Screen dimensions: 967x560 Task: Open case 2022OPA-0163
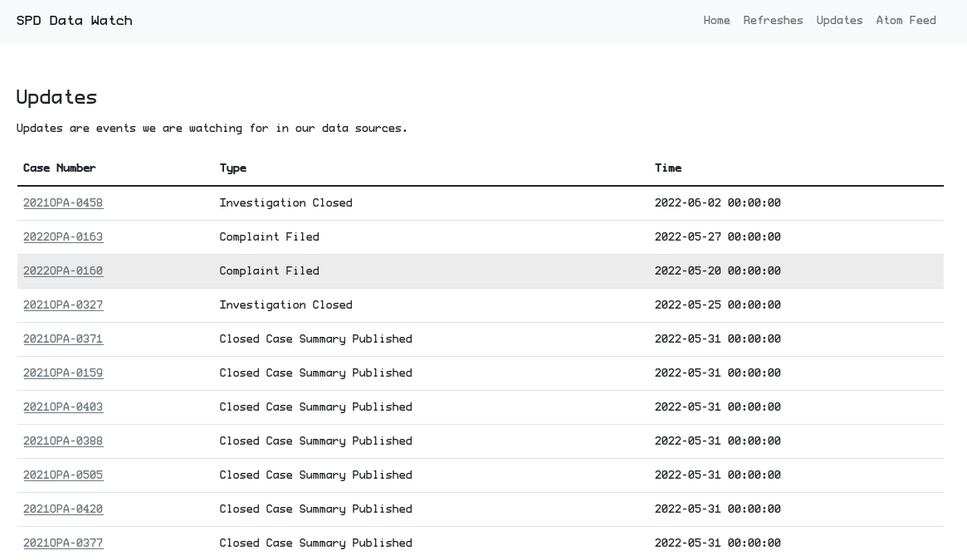pos(63,236)
